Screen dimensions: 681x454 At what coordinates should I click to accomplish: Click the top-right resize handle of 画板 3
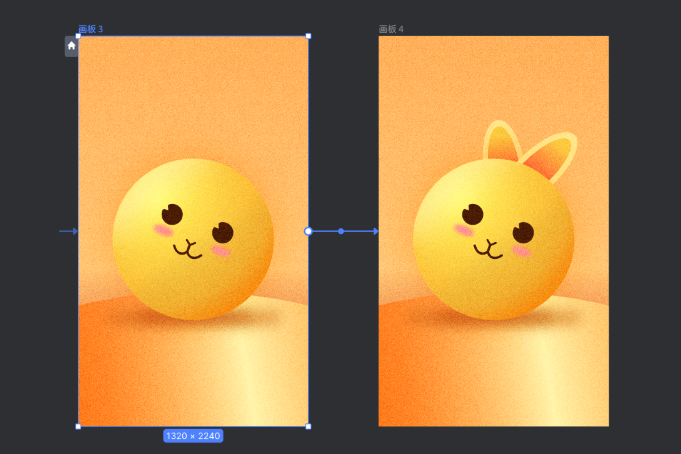(308, 36)
